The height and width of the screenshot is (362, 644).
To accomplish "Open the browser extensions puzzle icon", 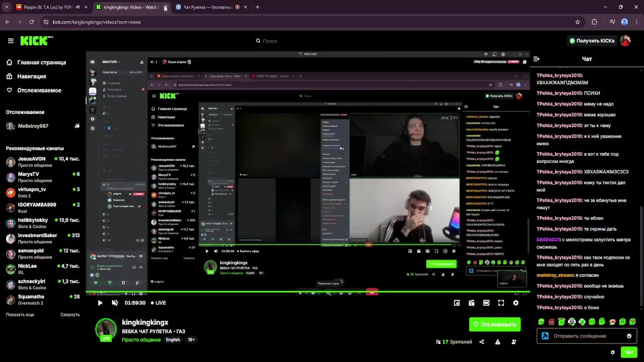I will [x=595, y=22].
